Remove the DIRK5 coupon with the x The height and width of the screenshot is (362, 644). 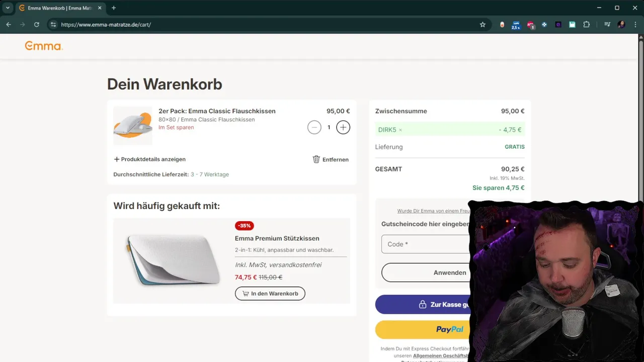click(x=400, y=130)
